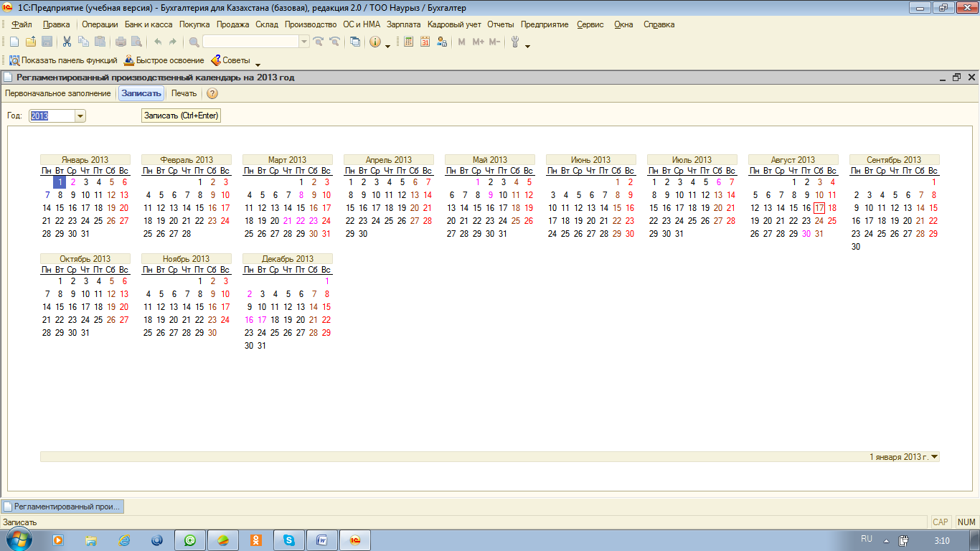The height and width of the screenshot is (551, 980).
Task: Open the Отчеты menu
Action: point(501,24)
